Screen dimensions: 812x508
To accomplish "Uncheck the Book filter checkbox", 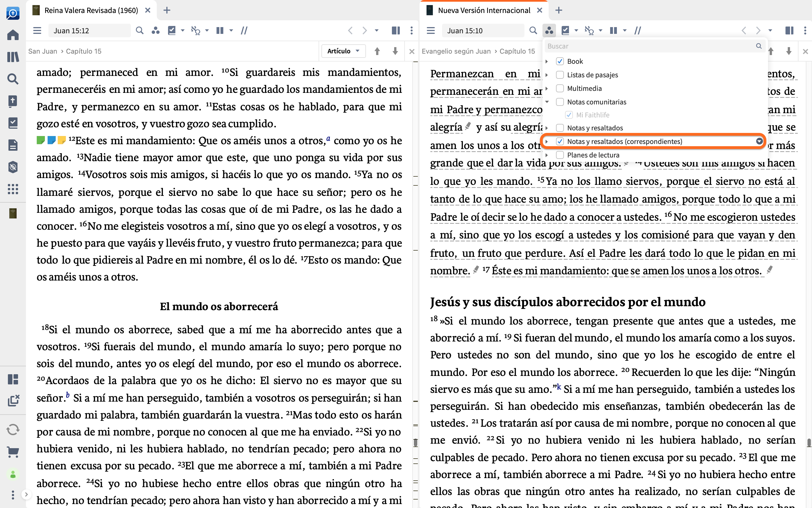I will click(x=560, y=61).
